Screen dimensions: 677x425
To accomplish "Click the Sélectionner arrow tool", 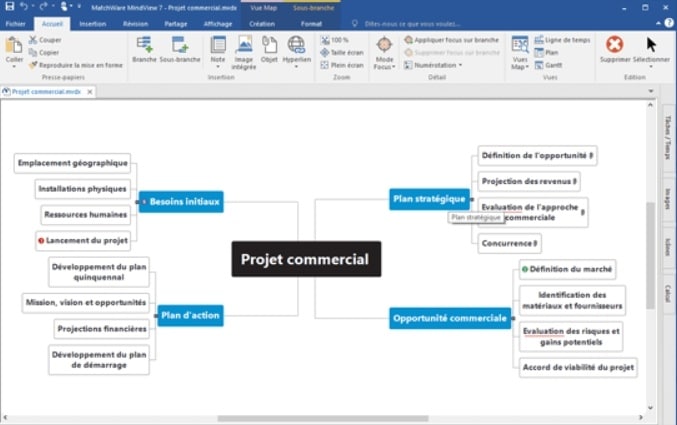I will [x=651, y=44].
